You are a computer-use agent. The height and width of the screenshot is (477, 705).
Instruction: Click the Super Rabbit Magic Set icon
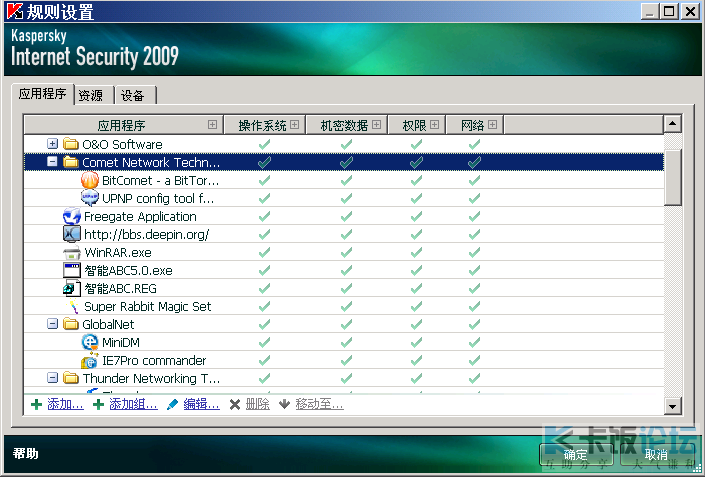[x=72, y=307]
